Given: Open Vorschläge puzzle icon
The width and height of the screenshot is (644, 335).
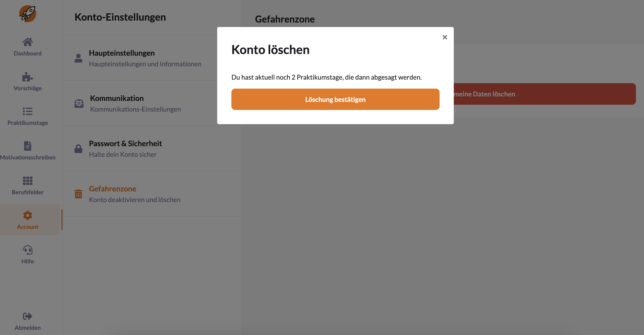Looking at the screenshot, I should pyautogui.click(x=27, y=77).
